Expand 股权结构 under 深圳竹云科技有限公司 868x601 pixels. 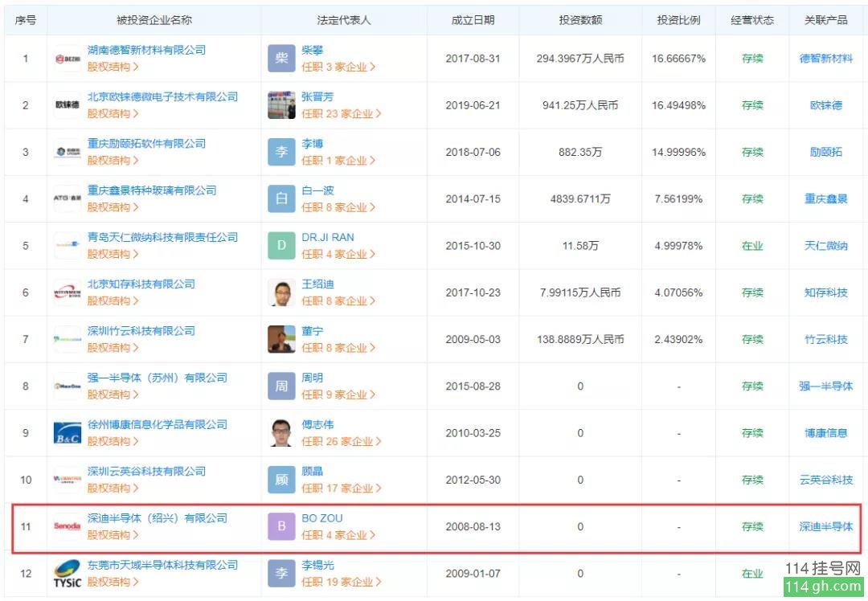tap(113, 348)
